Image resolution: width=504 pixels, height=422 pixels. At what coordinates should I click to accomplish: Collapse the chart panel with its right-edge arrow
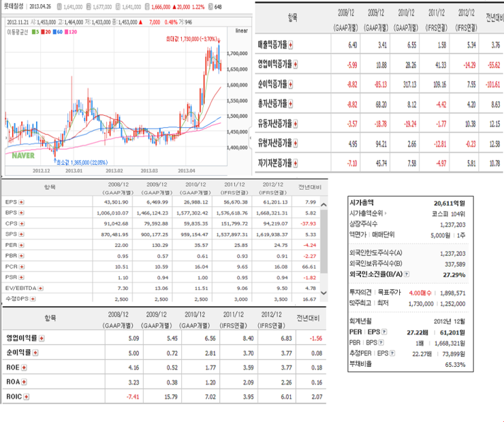(251, 137)
